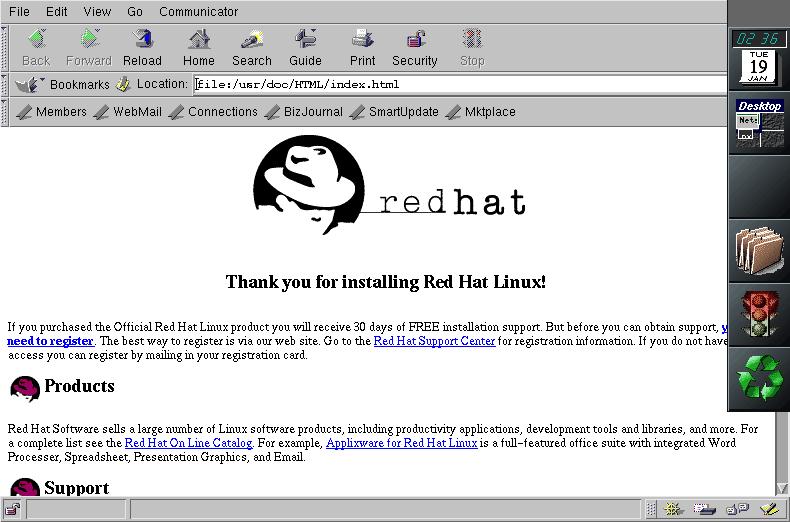Open the Red Hat On Line Catalog link
The image size is (790, 522).
click(188, 443)
